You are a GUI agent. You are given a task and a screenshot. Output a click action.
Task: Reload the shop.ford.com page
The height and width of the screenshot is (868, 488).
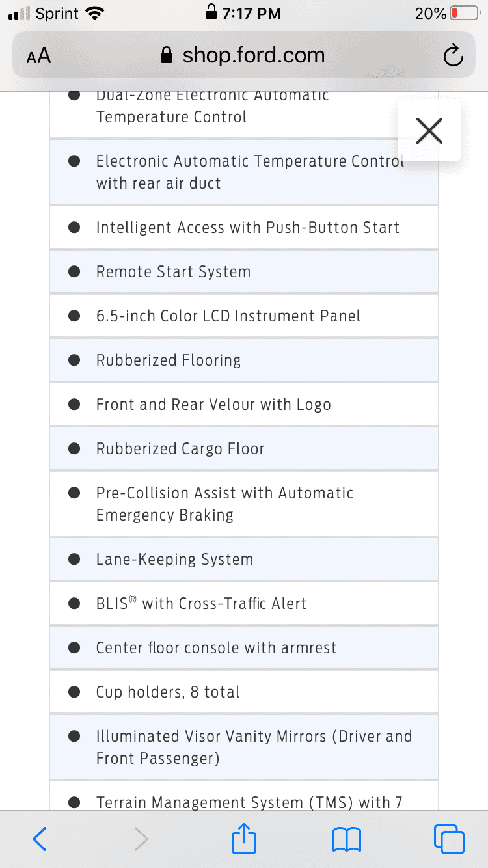(453, 57)
